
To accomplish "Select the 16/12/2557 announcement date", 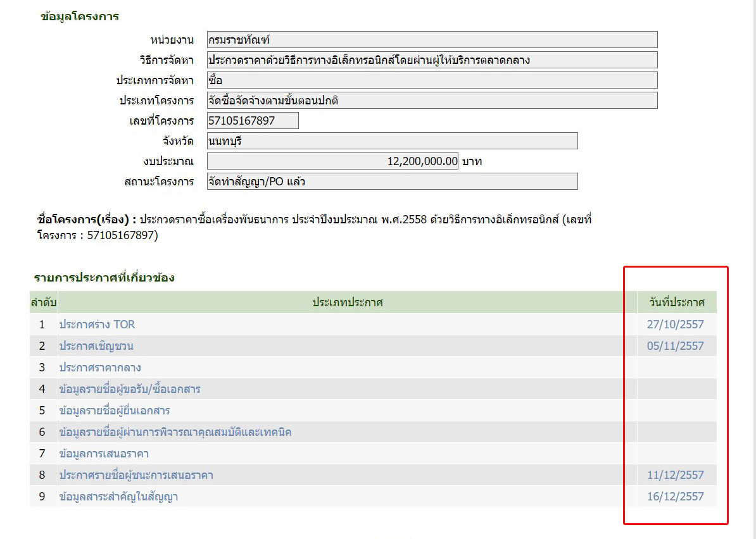I will [x=675, y=497].
